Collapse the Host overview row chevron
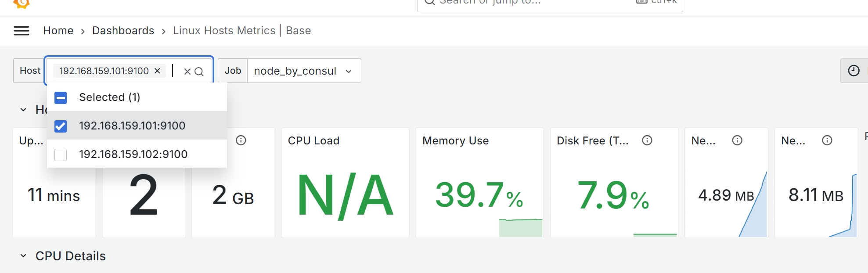Image resolution: width=868 pixels, height=273 pixels. (x=23, y=110)
